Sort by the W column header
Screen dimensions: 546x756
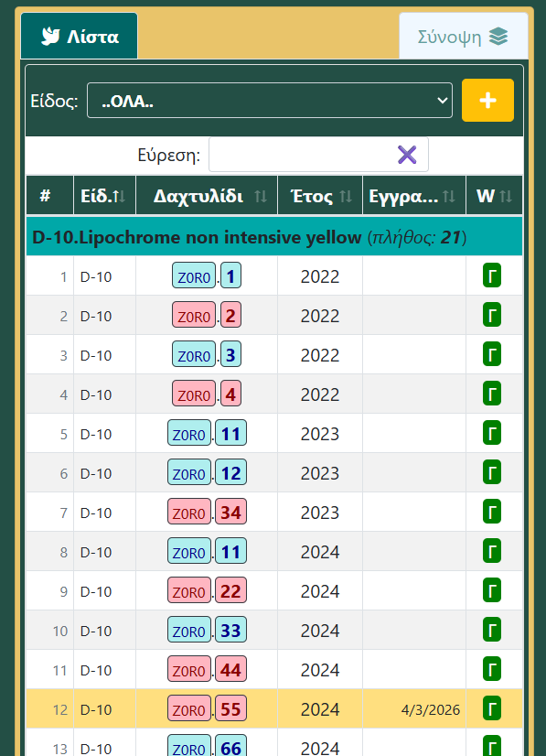(495, 196)
